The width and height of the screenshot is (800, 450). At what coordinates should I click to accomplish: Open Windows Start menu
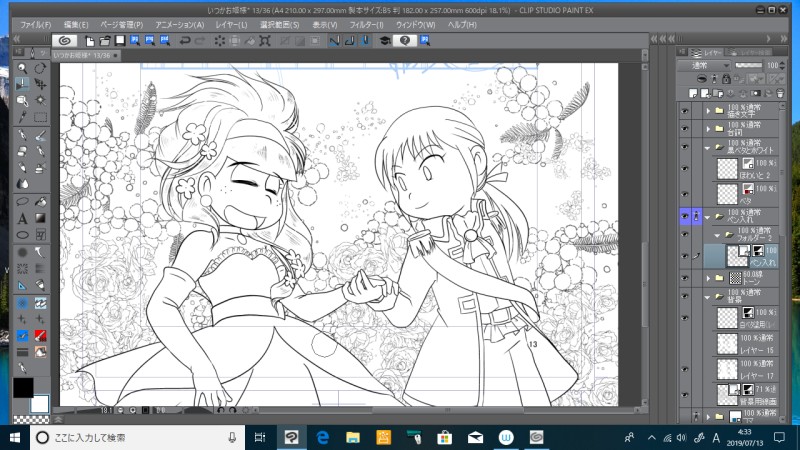pos(14,437)
